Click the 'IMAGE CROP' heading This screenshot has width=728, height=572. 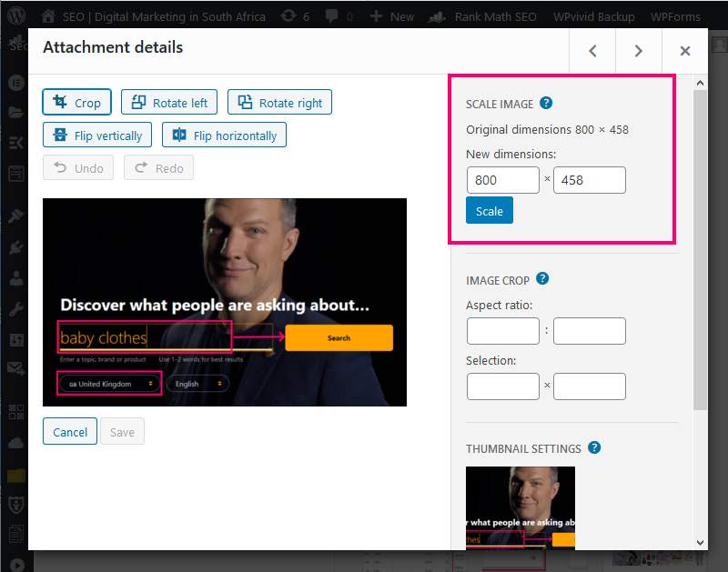click(498, 281)
